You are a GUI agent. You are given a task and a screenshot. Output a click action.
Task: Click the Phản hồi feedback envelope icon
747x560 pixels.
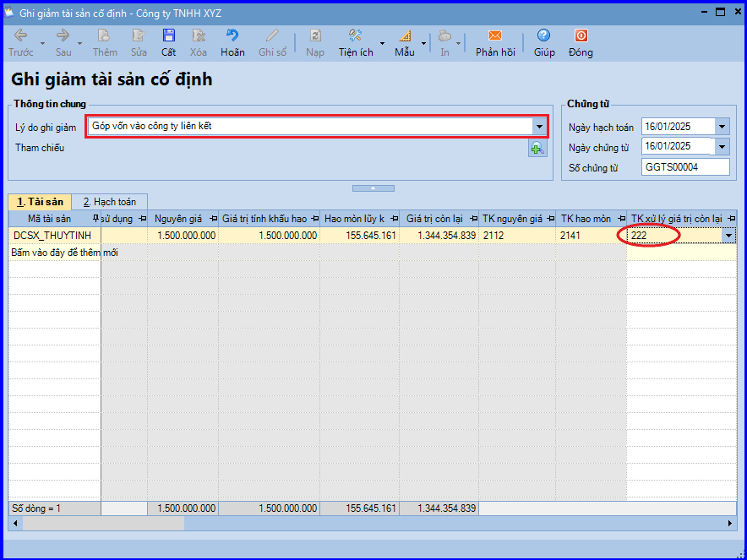click(495, 36)
